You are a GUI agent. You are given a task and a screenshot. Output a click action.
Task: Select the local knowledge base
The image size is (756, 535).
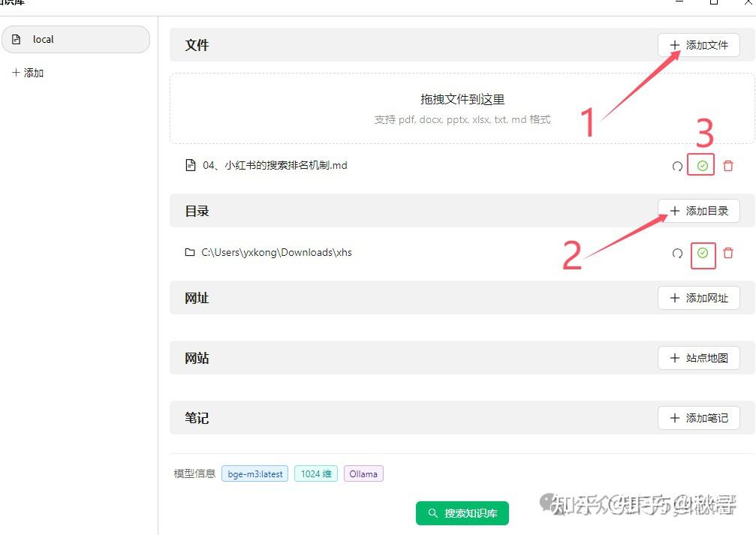(76, 40)
